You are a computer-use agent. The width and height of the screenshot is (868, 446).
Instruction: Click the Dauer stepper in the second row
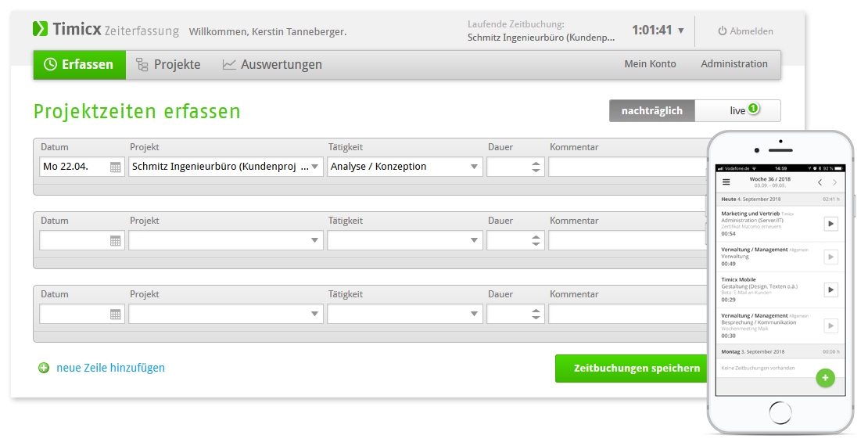click(536, 240)
